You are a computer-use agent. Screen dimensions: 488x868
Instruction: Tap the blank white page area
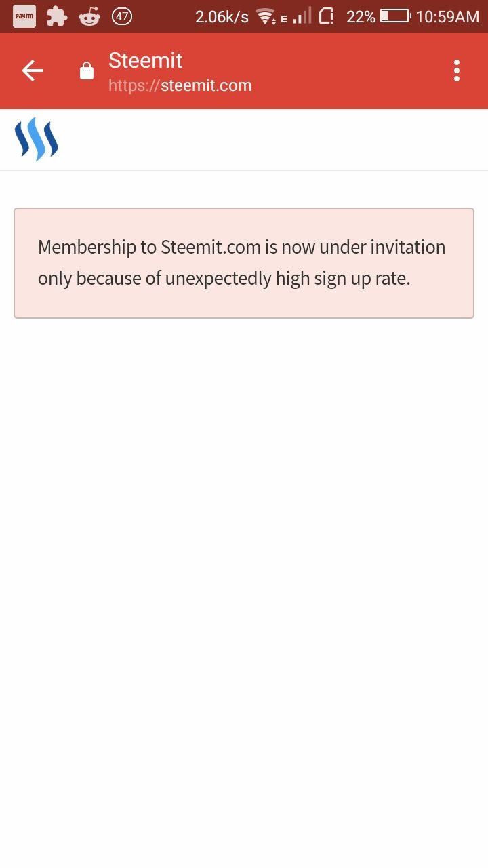pos(244,590)
